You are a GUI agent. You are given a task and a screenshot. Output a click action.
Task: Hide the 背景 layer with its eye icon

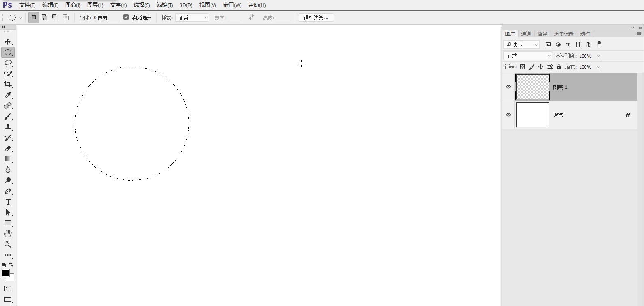pyautogui.click(x=508, y=115)
